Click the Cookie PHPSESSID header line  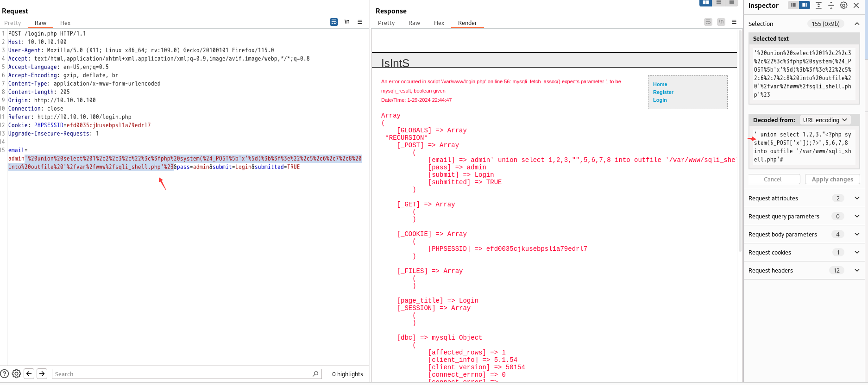point(79,125)
